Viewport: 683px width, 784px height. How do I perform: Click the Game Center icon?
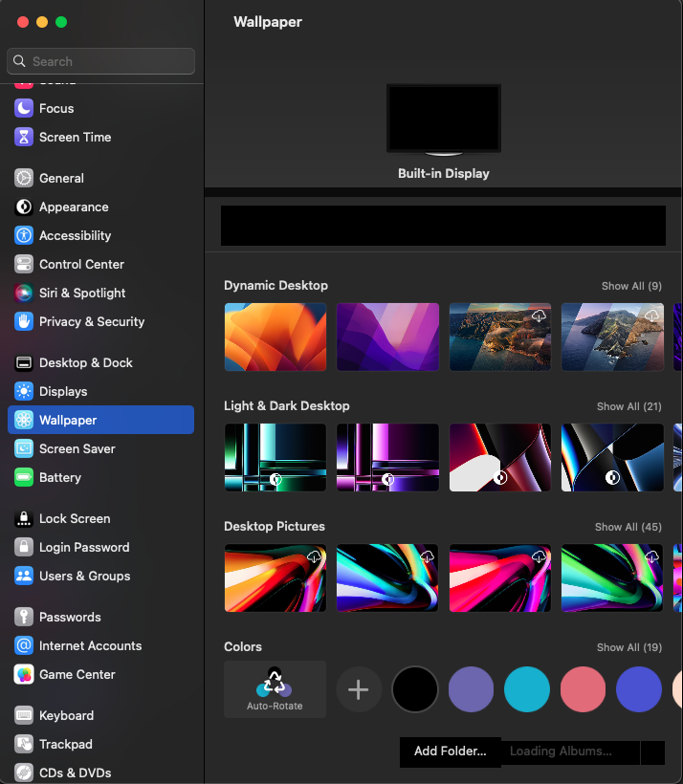[x=24, y=675]
